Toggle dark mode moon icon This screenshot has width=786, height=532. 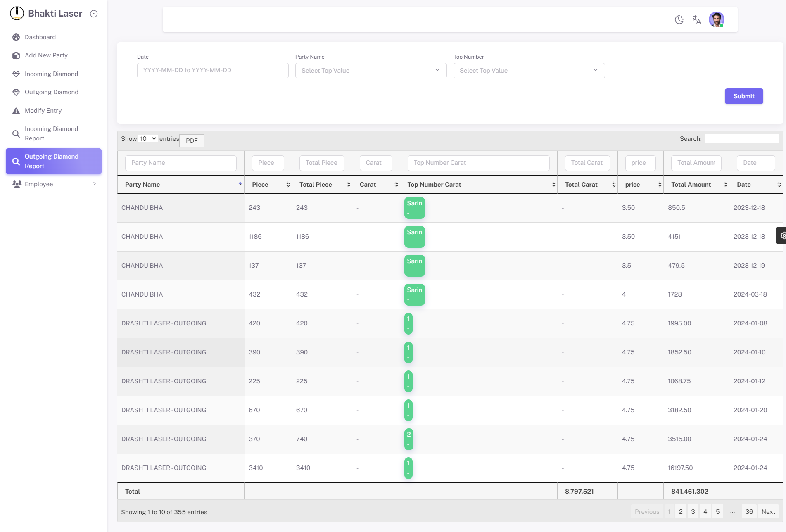pos(679,19)
